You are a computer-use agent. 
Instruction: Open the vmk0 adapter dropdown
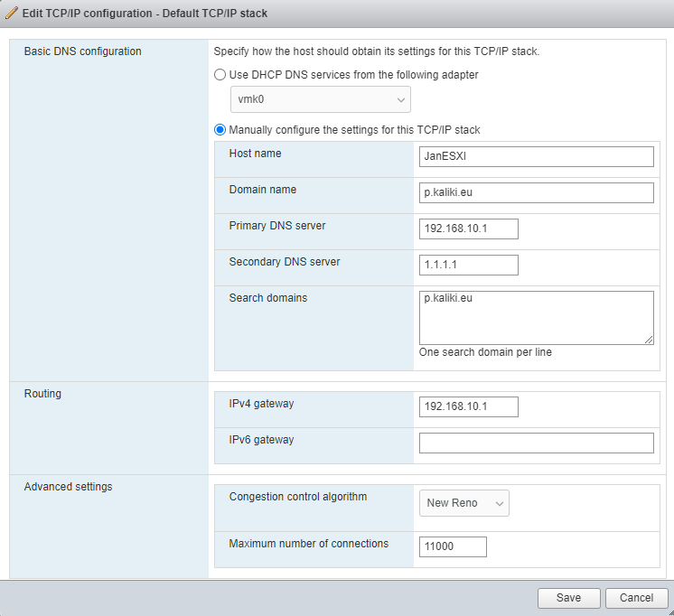[x=321, y=100]
